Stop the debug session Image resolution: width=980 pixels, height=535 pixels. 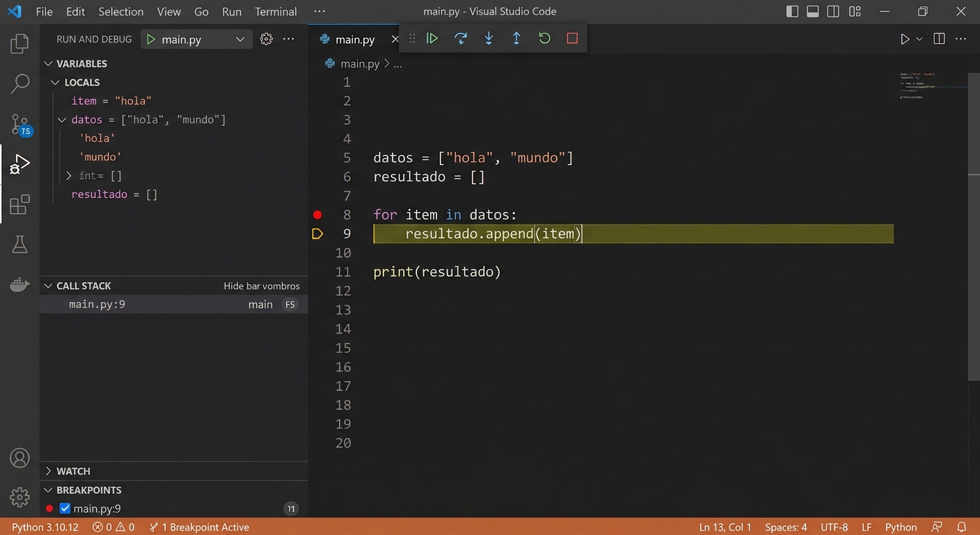pyautogui.click(x=572, y=38)
